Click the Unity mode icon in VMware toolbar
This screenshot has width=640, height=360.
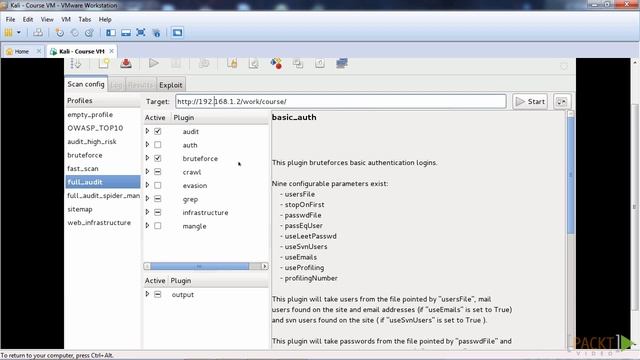156,33
